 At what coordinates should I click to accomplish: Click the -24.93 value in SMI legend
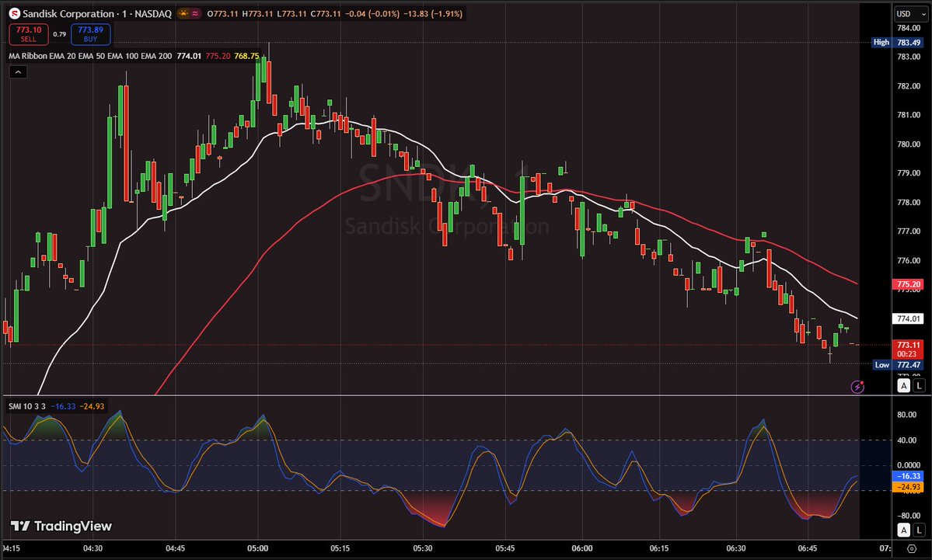[x=93, y=406]
